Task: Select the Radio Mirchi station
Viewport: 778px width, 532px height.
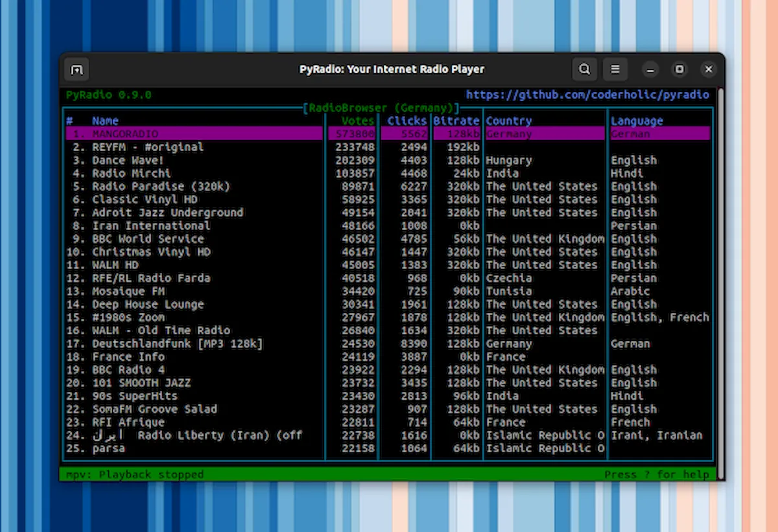Action: pos(388,173)
